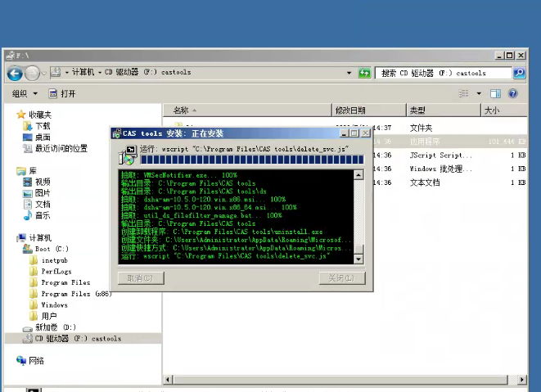Click the magnifier search icon
The height and width of the screenshot is (392, 541).
(519, 73)
